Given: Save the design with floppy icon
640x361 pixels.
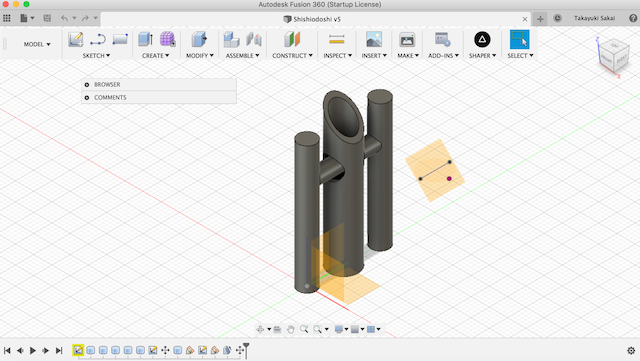Looking at the screenshot, I should [47, 18].
